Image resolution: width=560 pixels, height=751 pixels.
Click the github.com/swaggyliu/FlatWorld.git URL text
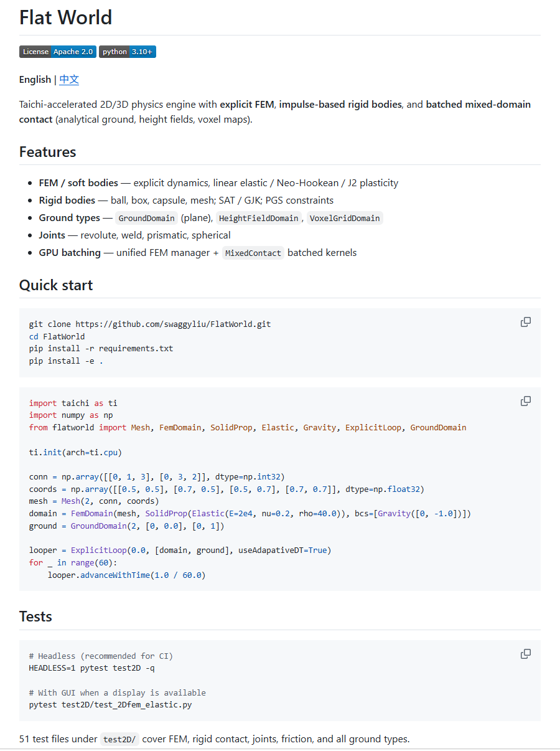click(174, 324)
